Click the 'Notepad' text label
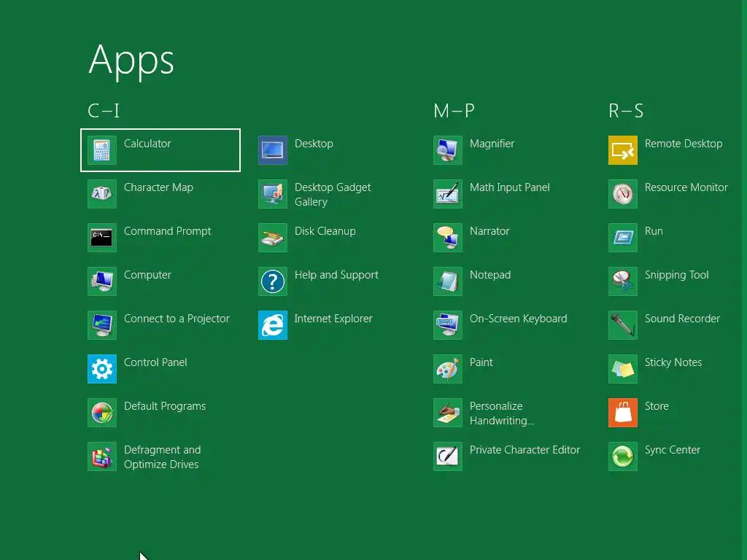 [x=490, y=275]
